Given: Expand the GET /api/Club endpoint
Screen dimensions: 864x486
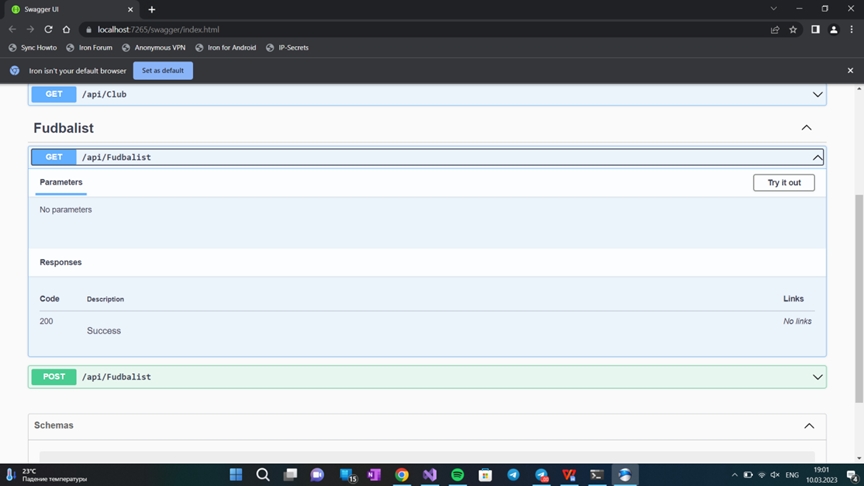Looking at the screenshot, I should click(x=817, y=95).
